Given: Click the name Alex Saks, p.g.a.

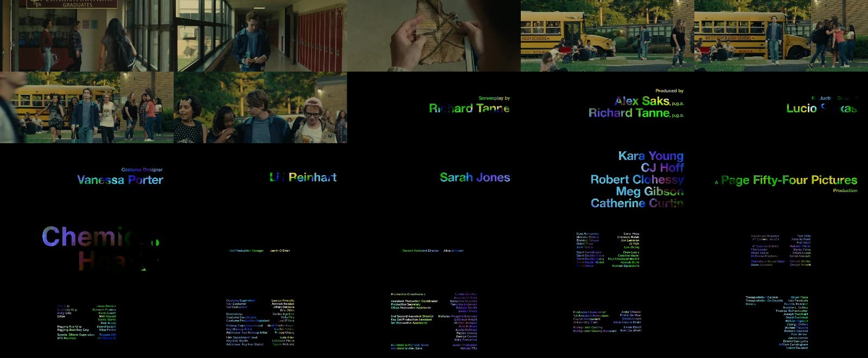Looking at the screenshot, I should pos(649,101).
